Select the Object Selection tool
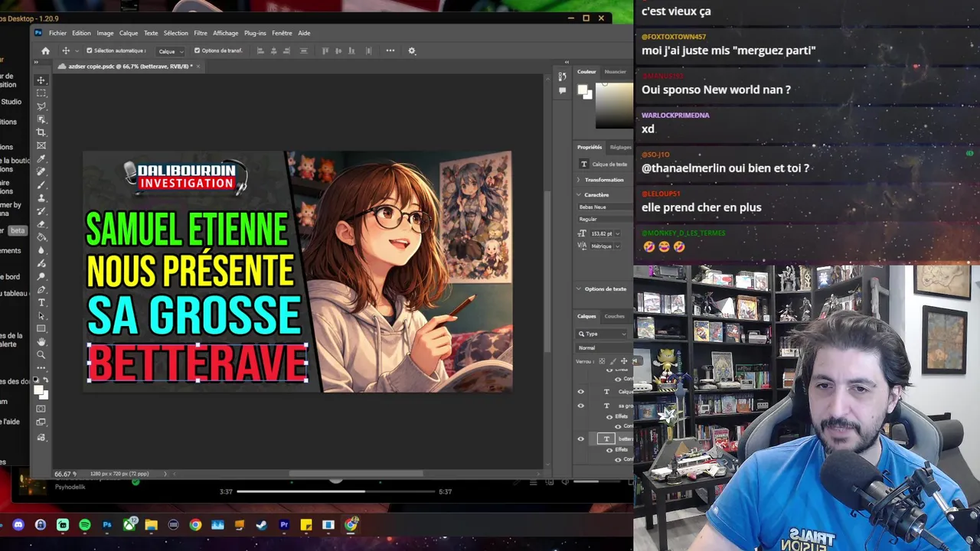Viewport: 980px width, 551px height. pyautogui.click(x=41, y=119)
